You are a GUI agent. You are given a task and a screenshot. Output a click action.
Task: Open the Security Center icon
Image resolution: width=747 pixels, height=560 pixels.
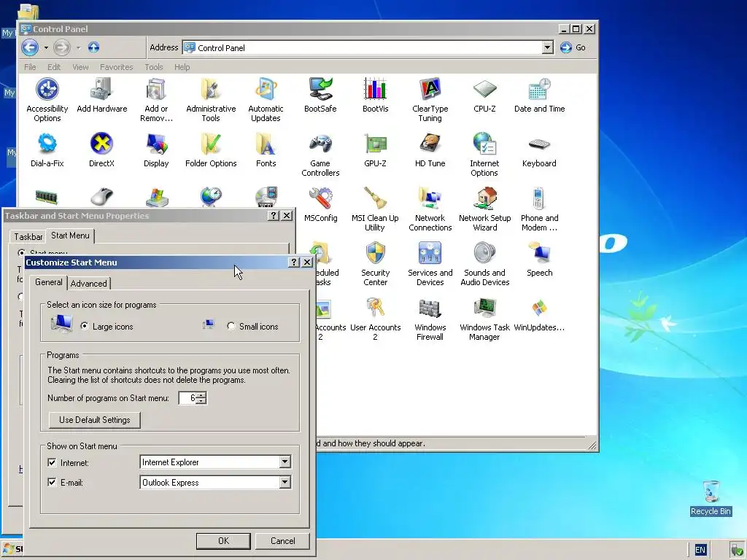(375, 264)
